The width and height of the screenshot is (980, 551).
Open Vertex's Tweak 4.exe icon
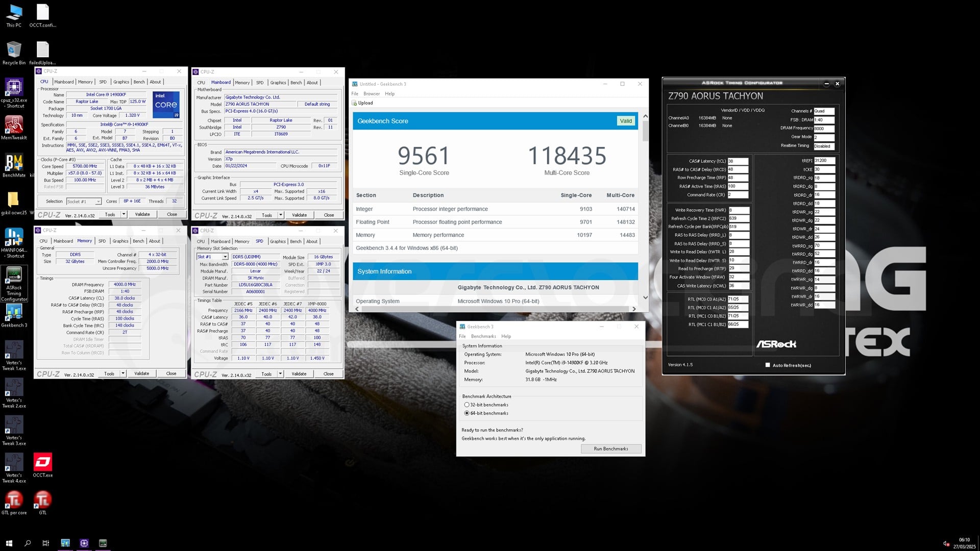point(14,467)
